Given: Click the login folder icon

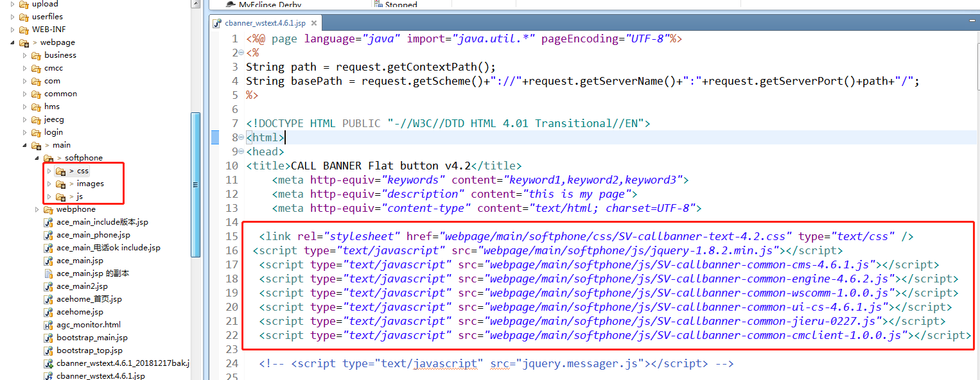Looking at the screenshot, I should [x=36, y=132].
